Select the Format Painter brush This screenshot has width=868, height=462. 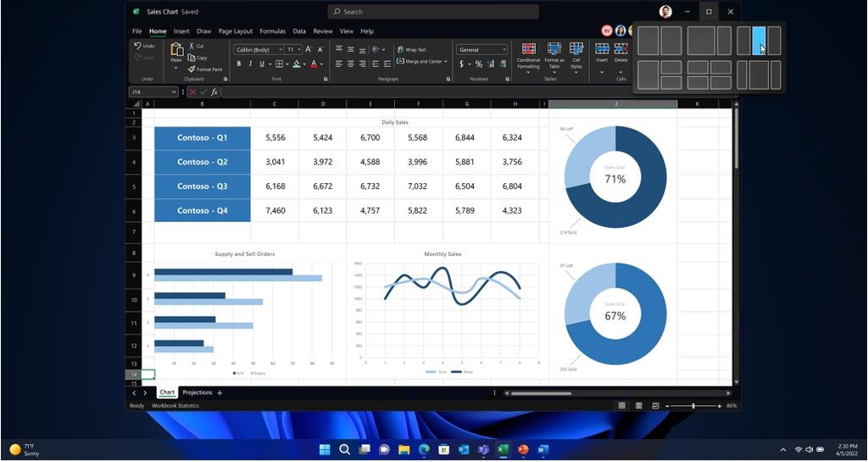click(192, 70)
